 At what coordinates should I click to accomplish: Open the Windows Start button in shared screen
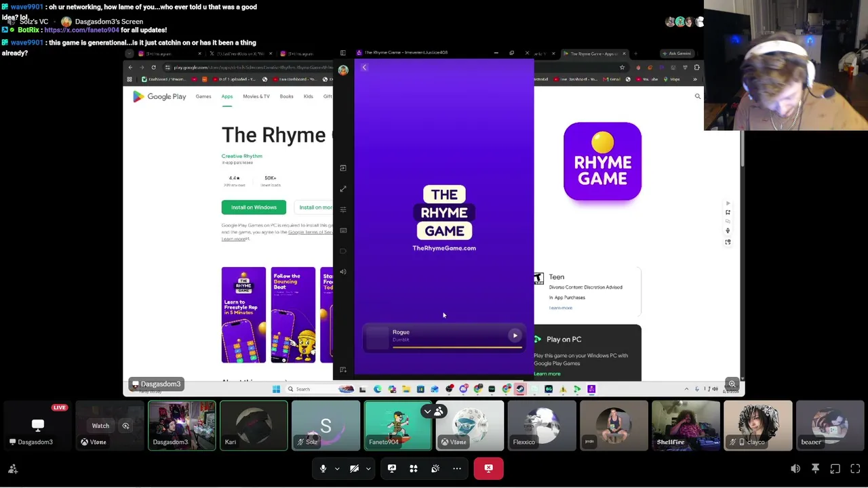click(x=276, y=389)
